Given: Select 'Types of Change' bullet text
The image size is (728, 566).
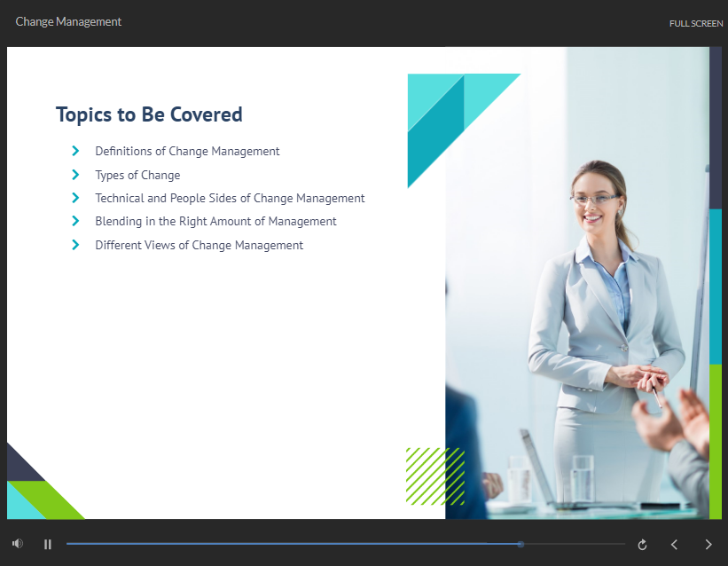Looking at the screenshot, I should click(x=137, y=175).
